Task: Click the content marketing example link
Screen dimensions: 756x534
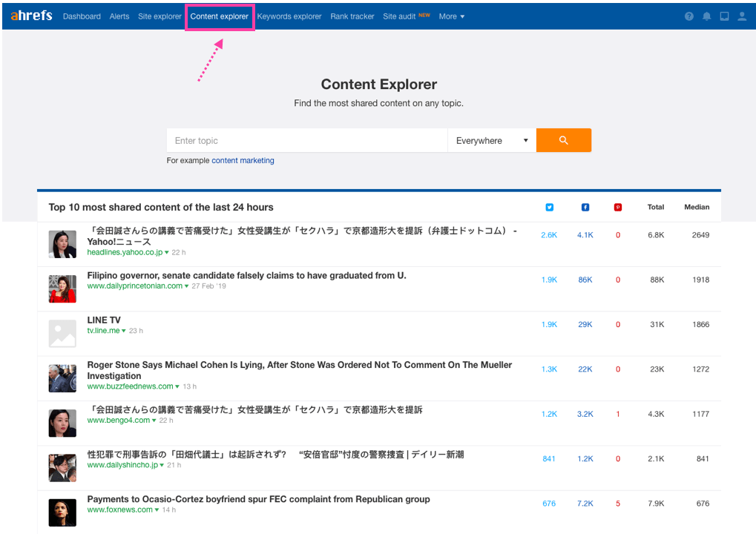Action: (x=243, y=160)
